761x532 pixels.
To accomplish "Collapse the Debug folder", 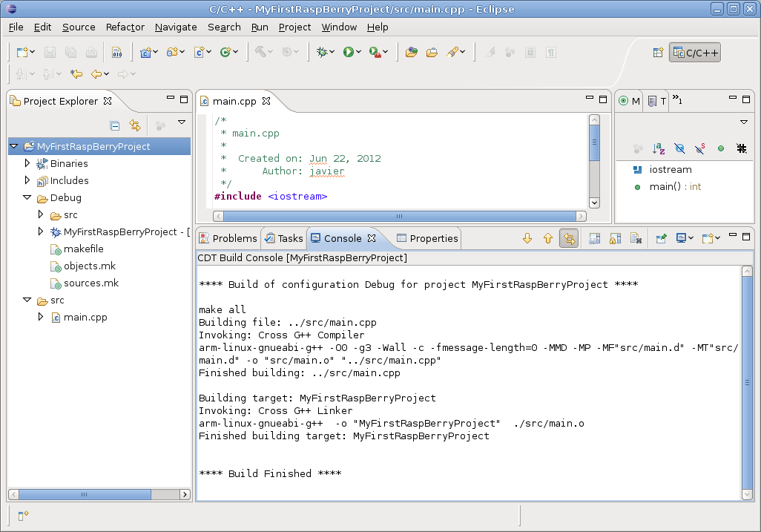I will click(x=27, y=197).
